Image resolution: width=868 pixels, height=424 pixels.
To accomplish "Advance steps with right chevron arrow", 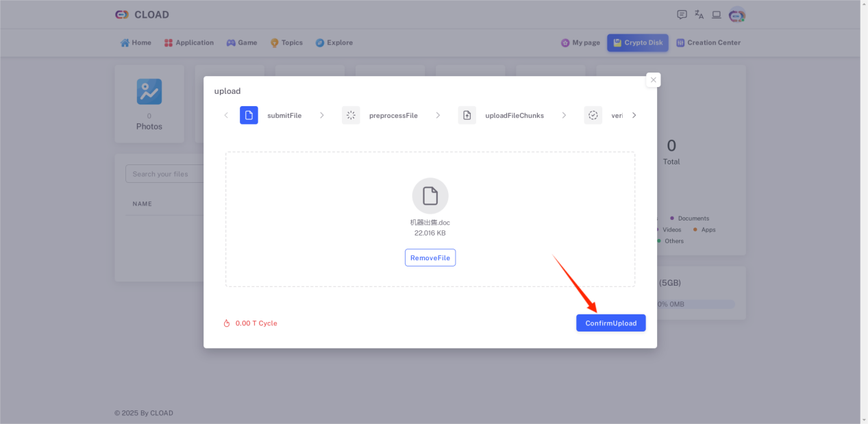I will tap(634, 115).
